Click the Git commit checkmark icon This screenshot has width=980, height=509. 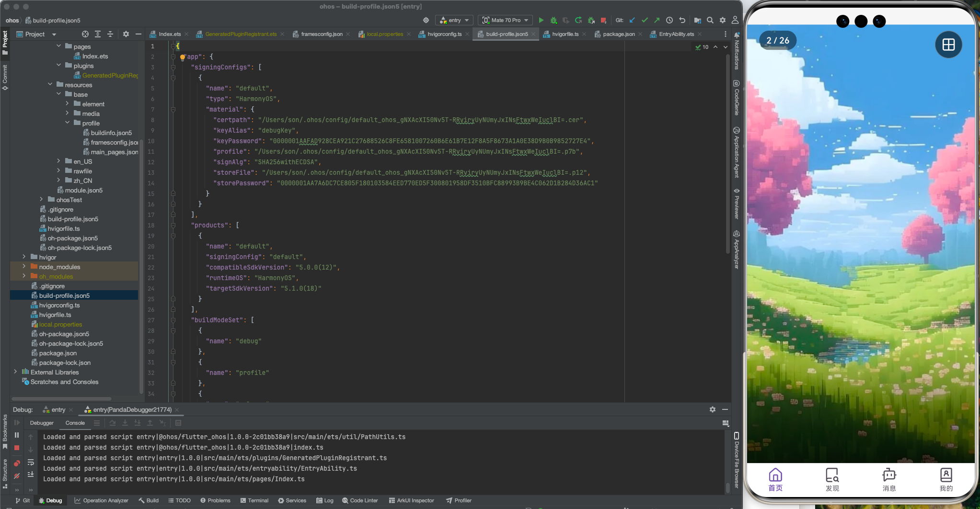pyautogui.click(x=645, y=20)
